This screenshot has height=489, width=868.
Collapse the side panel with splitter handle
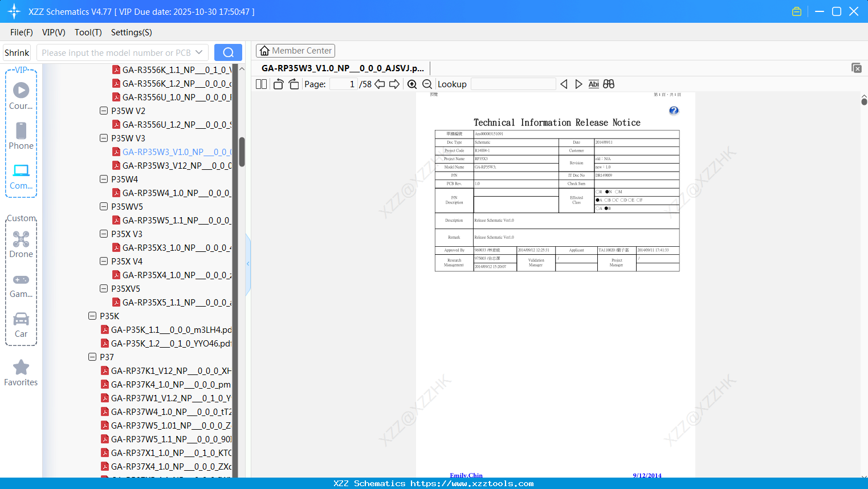(x=248, y=264)
